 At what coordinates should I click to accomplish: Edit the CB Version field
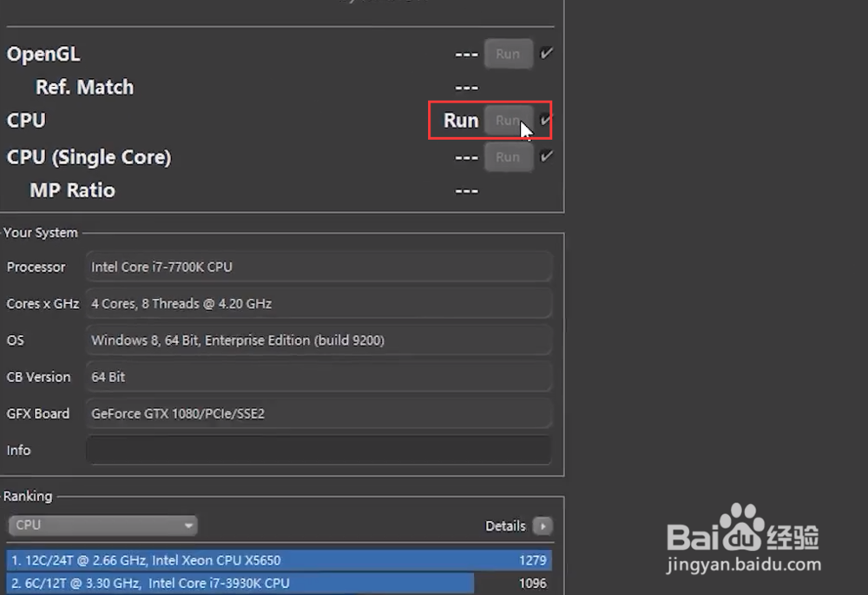pyautogui.click(x=319, y=377)
